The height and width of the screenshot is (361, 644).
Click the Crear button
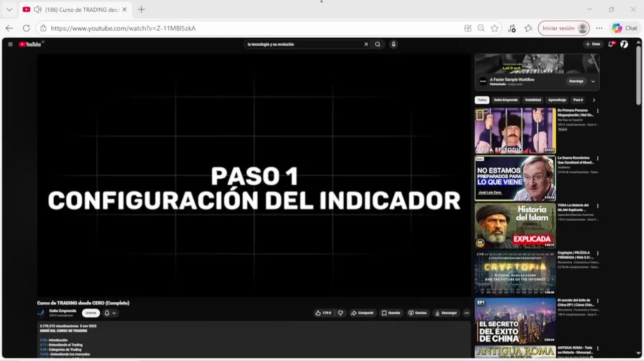pyautogui.click(x=593, y=44)
